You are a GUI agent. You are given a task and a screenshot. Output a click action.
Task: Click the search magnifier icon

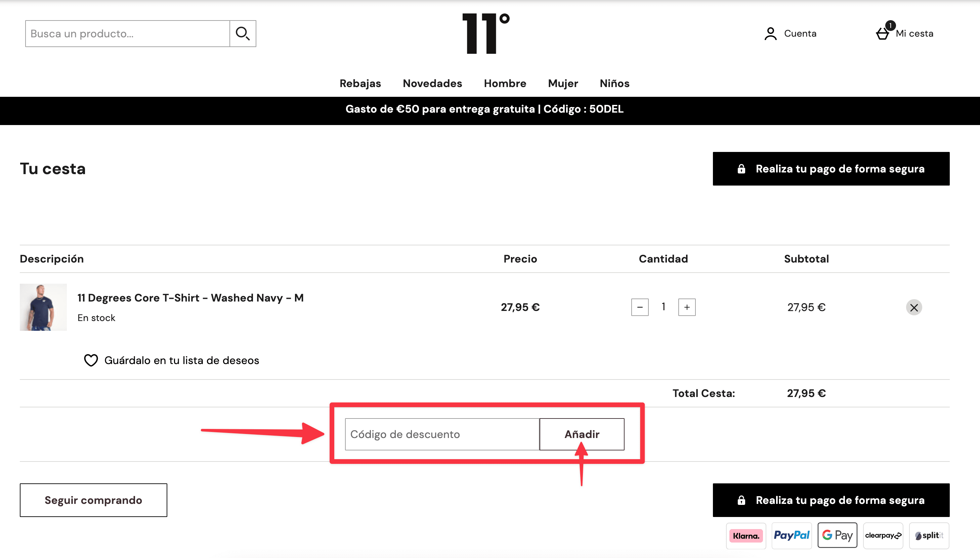pyautogui.click(x=243, y=33)
